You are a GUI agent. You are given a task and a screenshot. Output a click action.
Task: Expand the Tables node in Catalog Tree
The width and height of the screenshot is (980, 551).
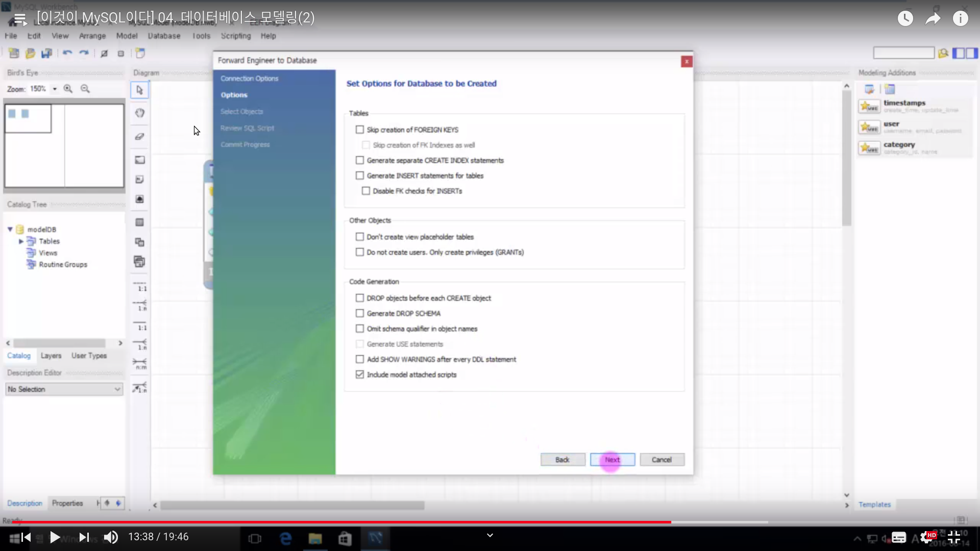tap(21, 241)
